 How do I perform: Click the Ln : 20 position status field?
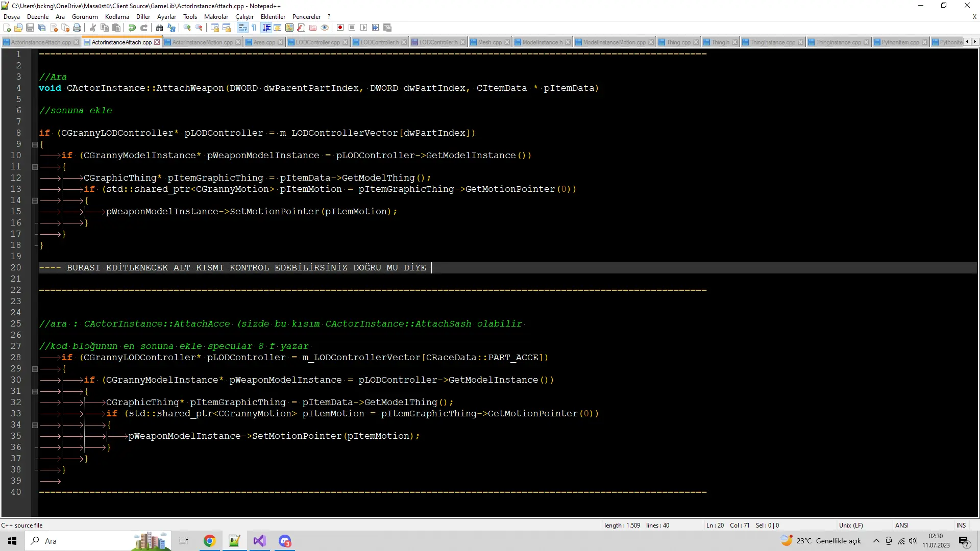click(x=715, y=525)
